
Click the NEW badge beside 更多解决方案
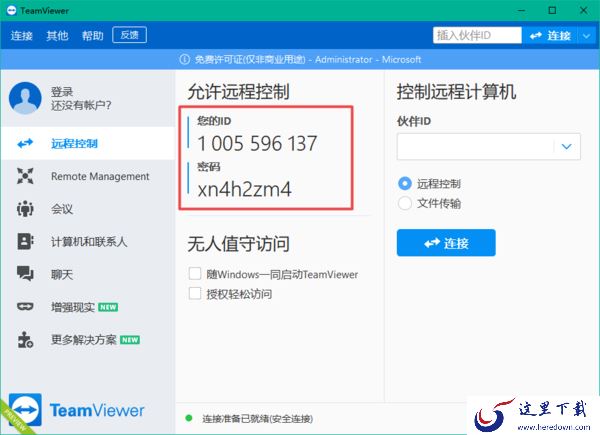tap(130, 340)
